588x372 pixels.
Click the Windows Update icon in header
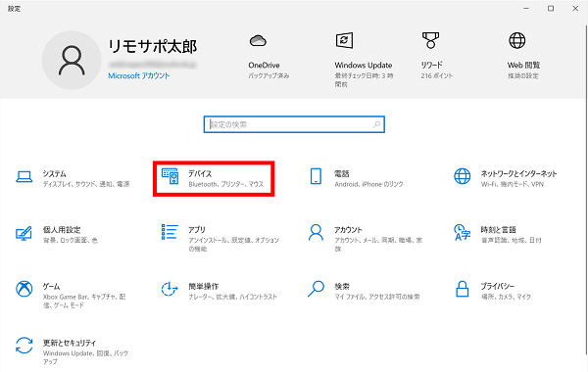point(344,40)
